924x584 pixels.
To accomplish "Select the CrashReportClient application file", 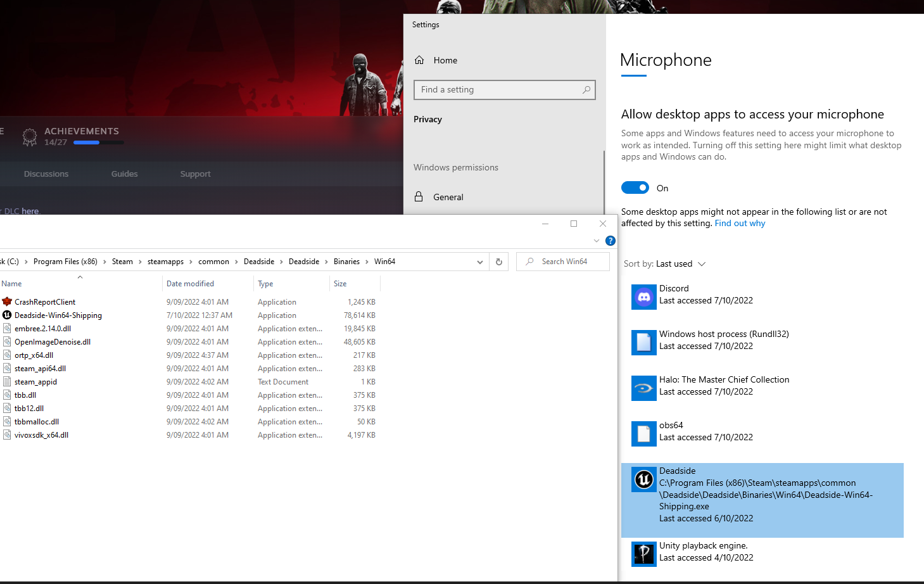I will [x=45, y=302].
